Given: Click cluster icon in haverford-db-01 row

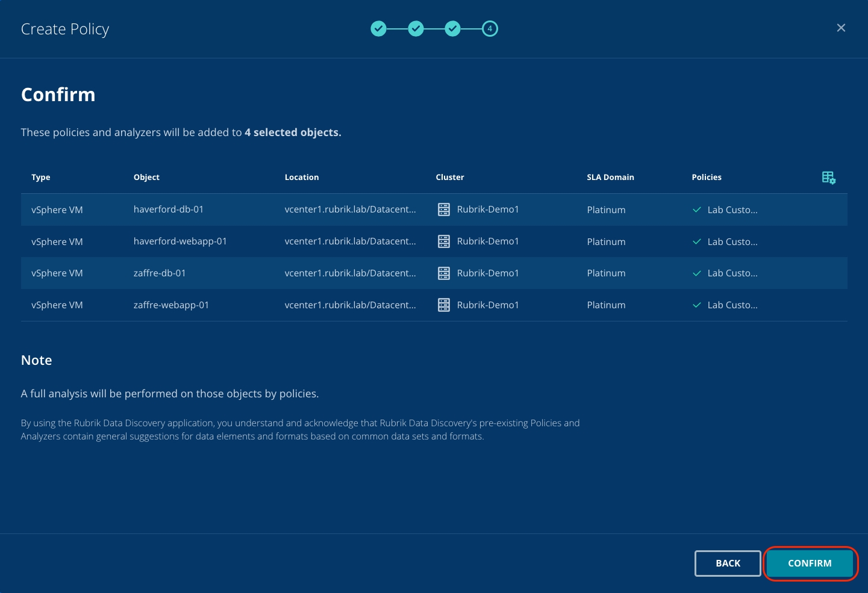Looking at the screenshot, I should (444, 210).
